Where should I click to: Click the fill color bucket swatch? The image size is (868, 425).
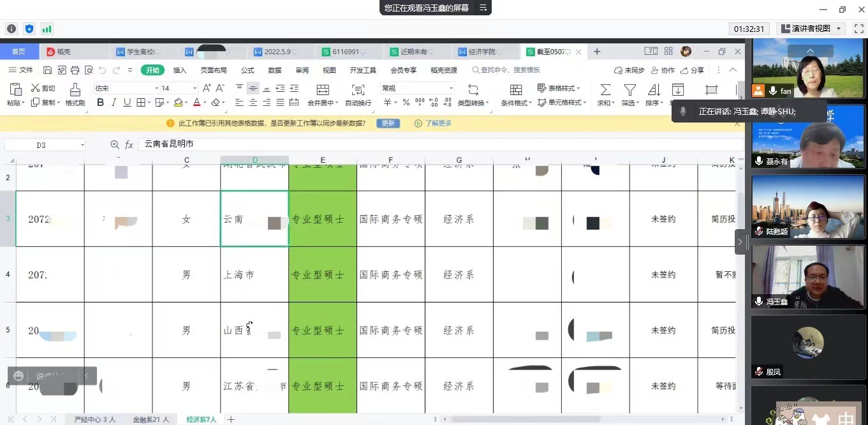coord(178,103)
